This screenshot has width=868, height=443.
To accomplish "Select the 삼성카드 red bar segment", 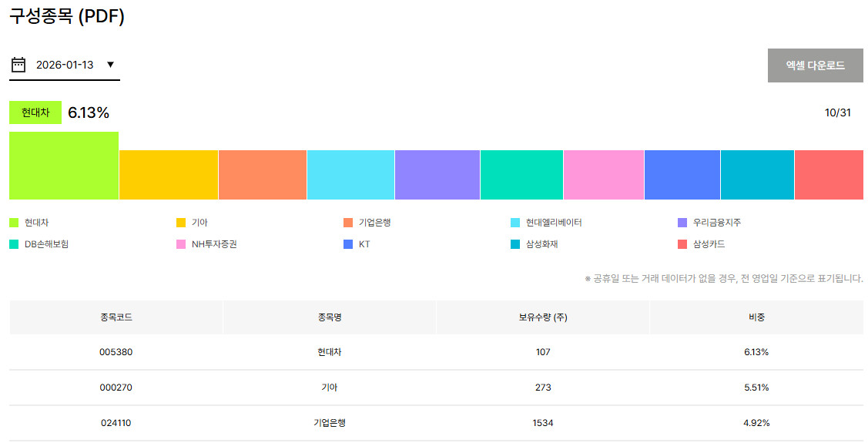I will coord(829,174).
